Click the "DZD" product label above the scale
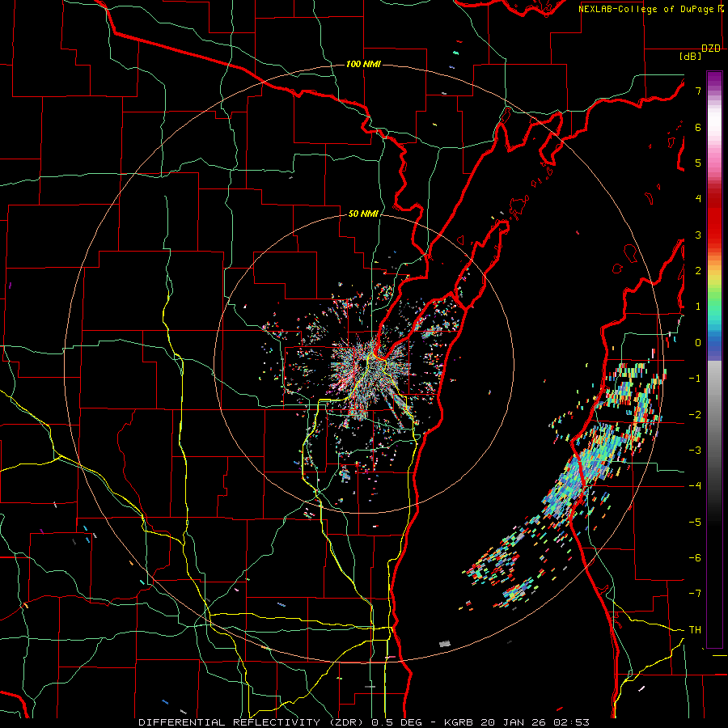 click(x=711, y=49)
